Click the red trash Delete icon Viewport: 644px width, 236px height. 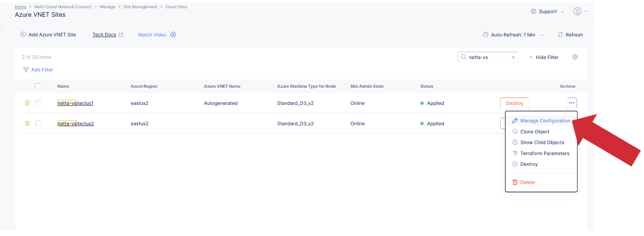point(515,182)
